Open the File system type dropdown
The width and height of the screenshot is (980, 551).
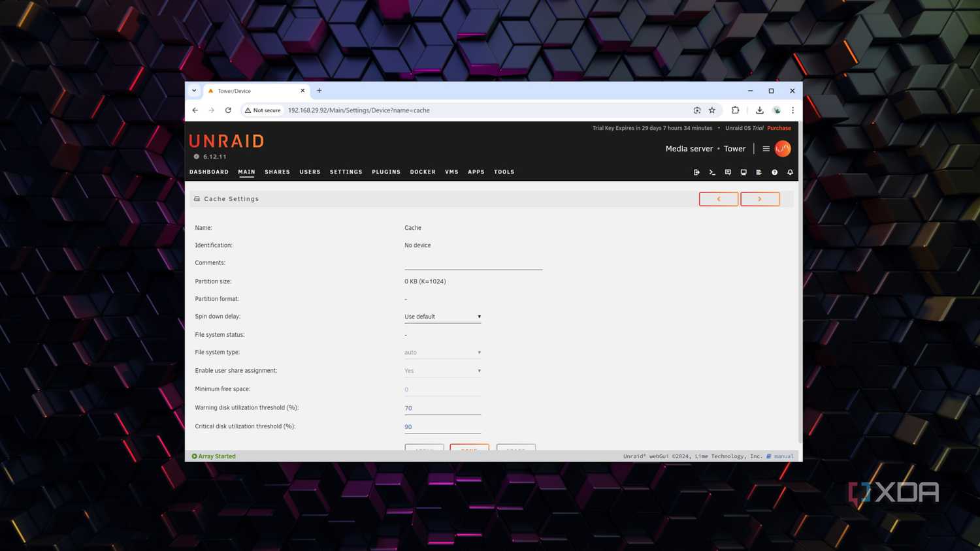[442, 353]
